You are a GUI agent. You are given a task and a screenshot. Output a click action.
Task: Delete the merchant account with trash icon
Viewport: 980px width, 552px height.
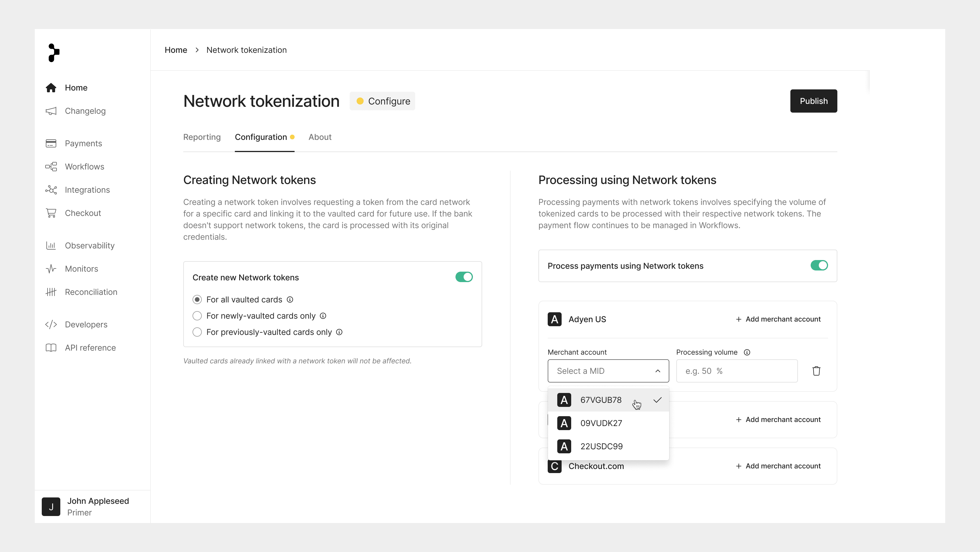point(816,371)
